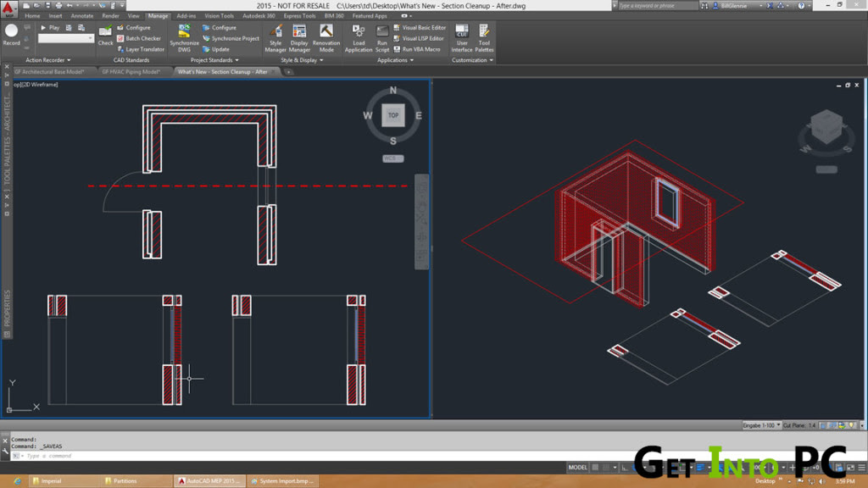Switch to the Home ribbon tab
The height and width of the screenshot is (488, 868).
point(32,16)
